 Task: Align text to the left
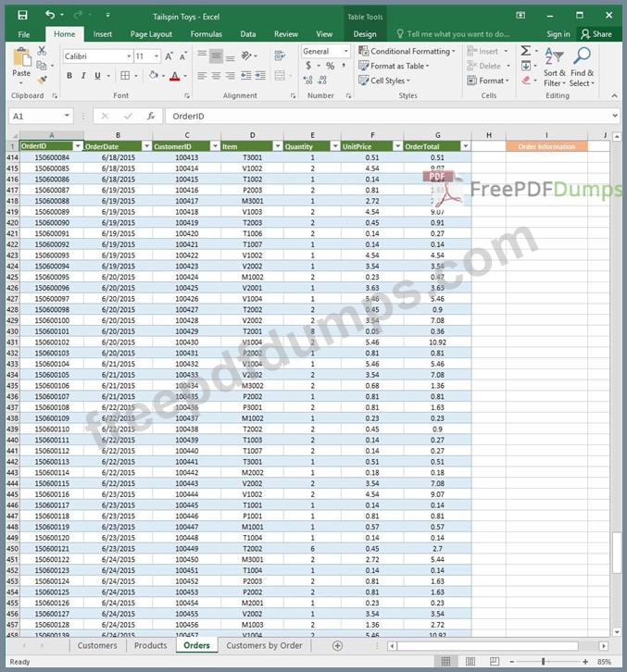pos(202,76)
